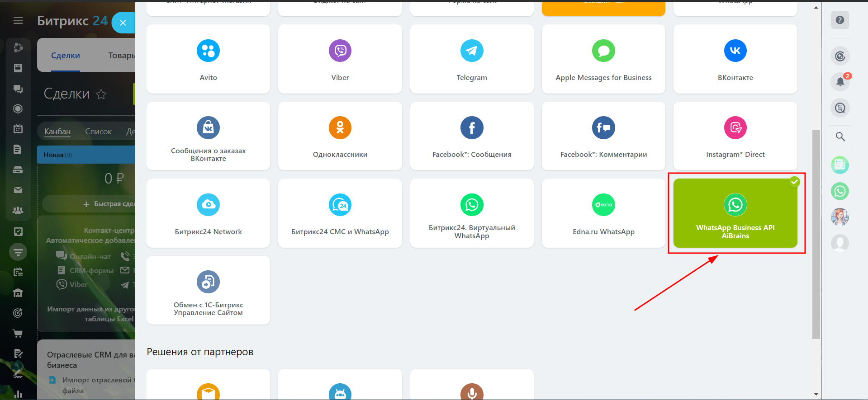Click the scrollbar down arrow
The width and height of the screenshot is (868, 400).
click(x=816, y=394)
